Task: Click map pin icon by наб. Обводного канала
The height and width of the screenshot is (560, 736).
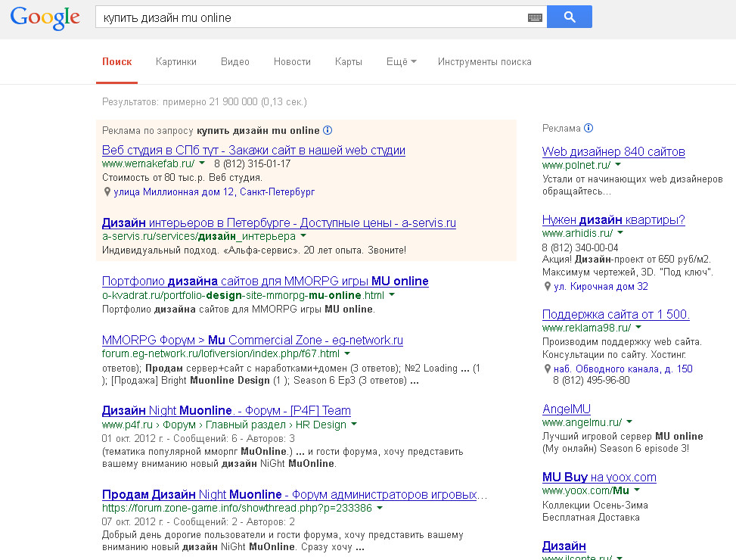Action: tap(548, 369)
